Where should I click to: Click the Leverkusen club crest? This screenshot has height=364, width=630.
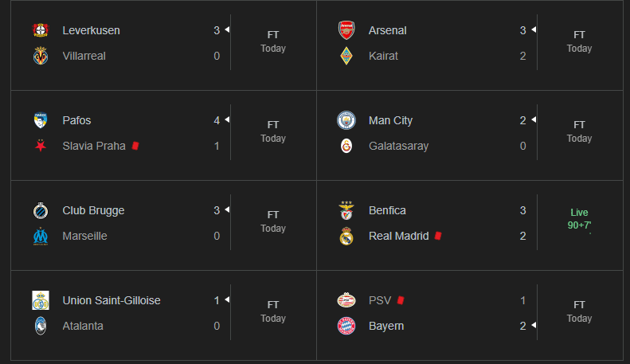[x=41, y=30]
